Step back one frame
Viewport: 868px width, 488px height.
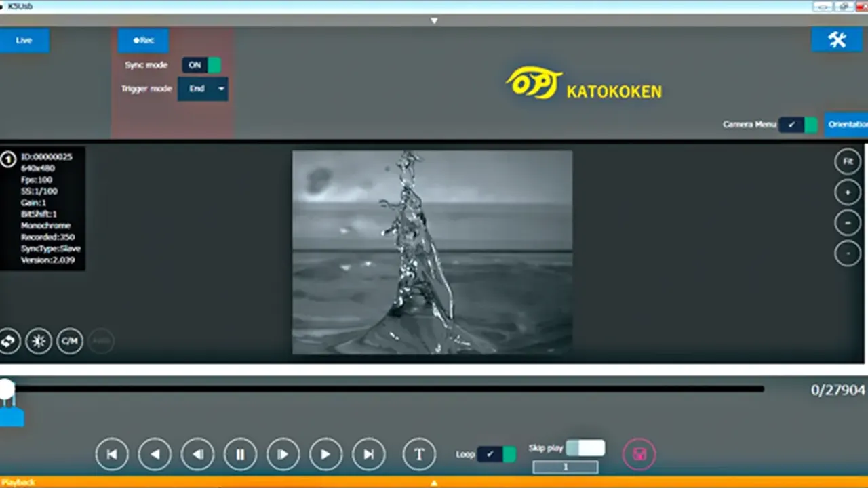(x=197, y=454)
